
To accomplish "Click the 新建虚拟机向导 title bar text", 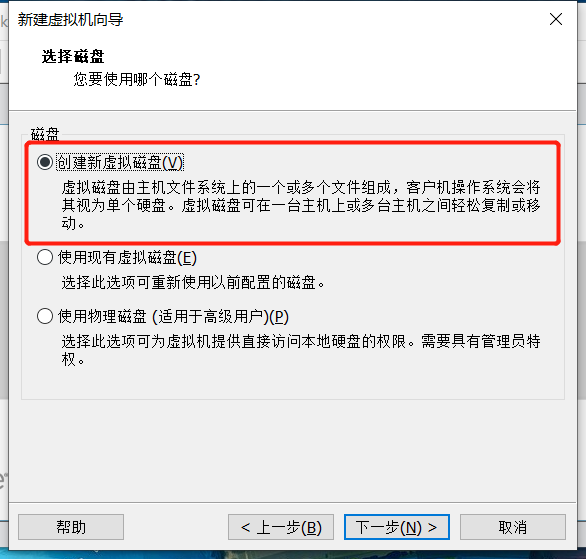I will (71, 19).
